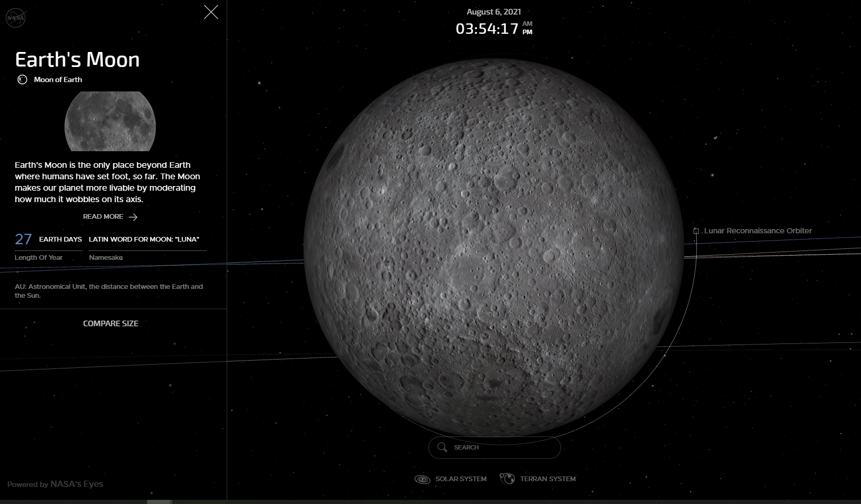The height and width of the screenshot is (504, 861).
Task: Click the Earth's Moon heading
Action: click(x=77, y=60)
